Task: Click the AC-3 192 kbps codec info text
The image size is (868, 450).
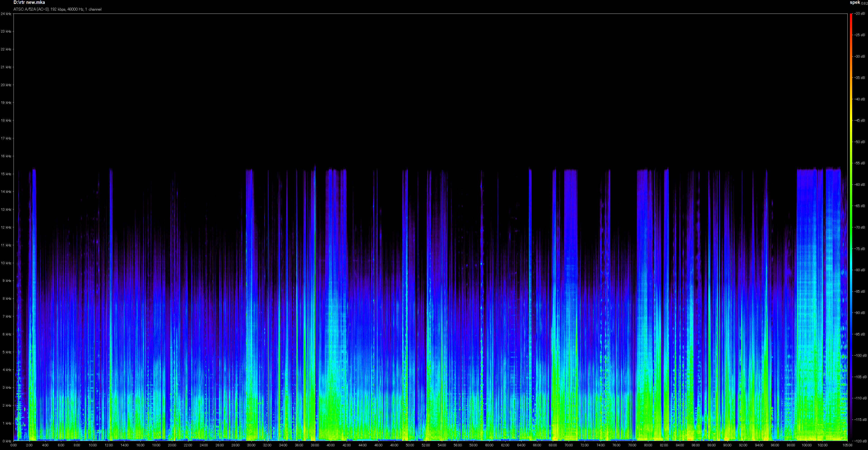Action: pos(57,9)
